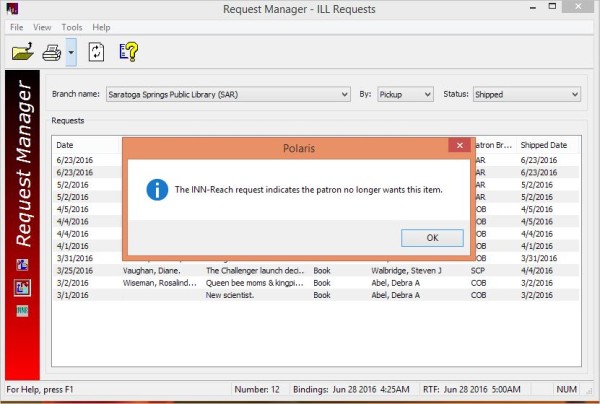This screenshot has width=600, height=404.
Task: Select the highlighted middle sidebar icon
Action: pos(22,288)
